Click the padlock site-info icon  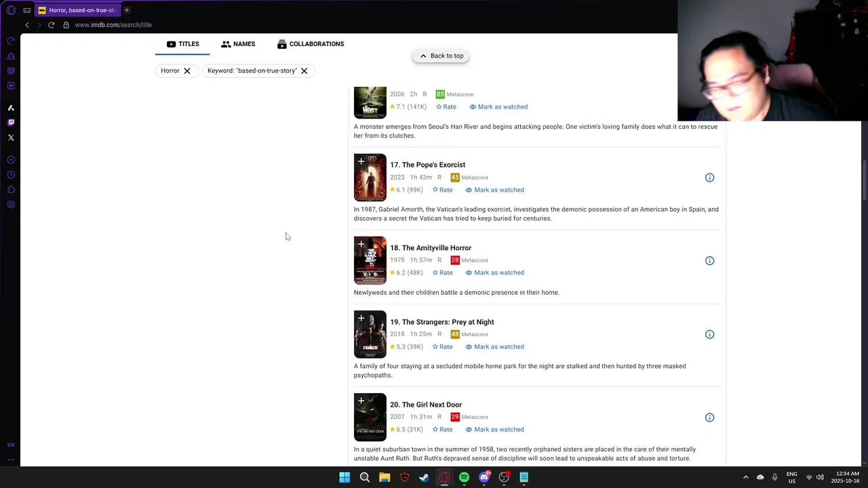tap(66, 25)
